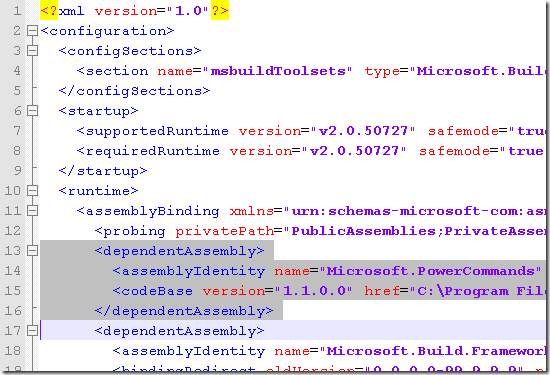Click the "PublicAssemblies" value text

click(x=364, y=231)
